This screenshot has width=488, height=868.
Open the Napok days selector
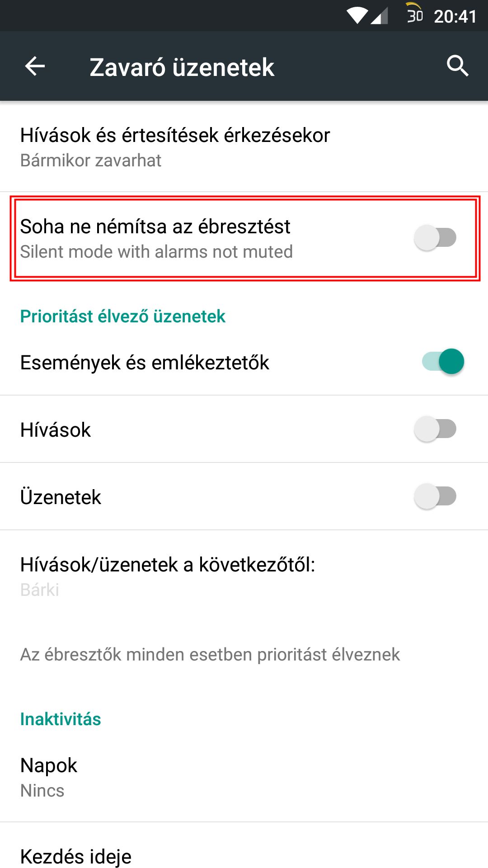244,777
